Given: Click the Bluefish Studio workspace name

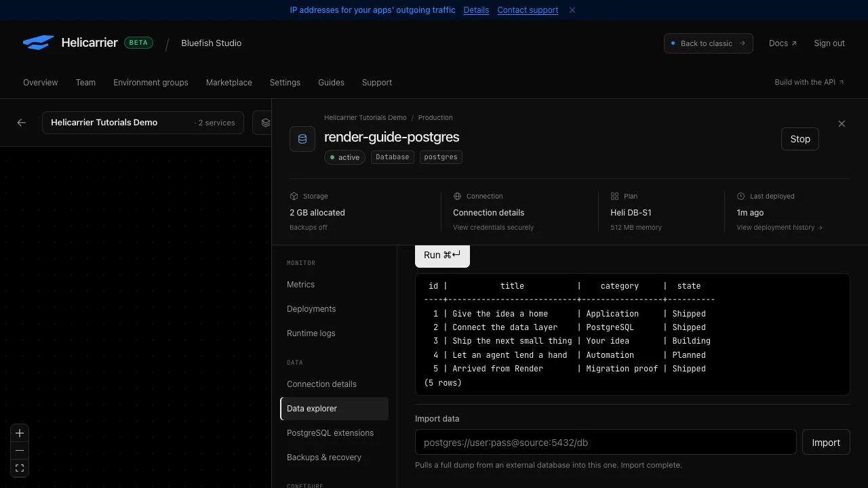Looking at the screenshot, I should (211, 43).
